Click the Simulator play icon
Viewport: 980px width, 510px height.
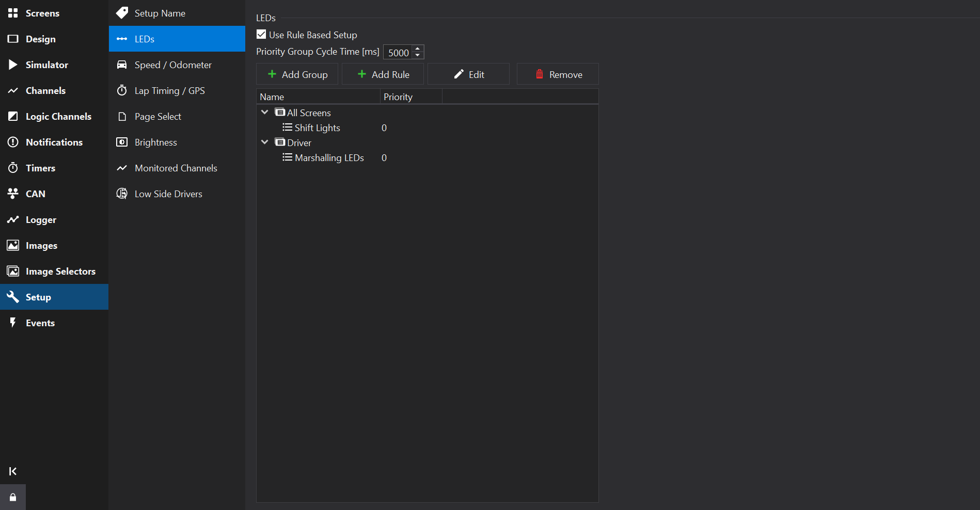pyautogui.click(x=13, y=65)
